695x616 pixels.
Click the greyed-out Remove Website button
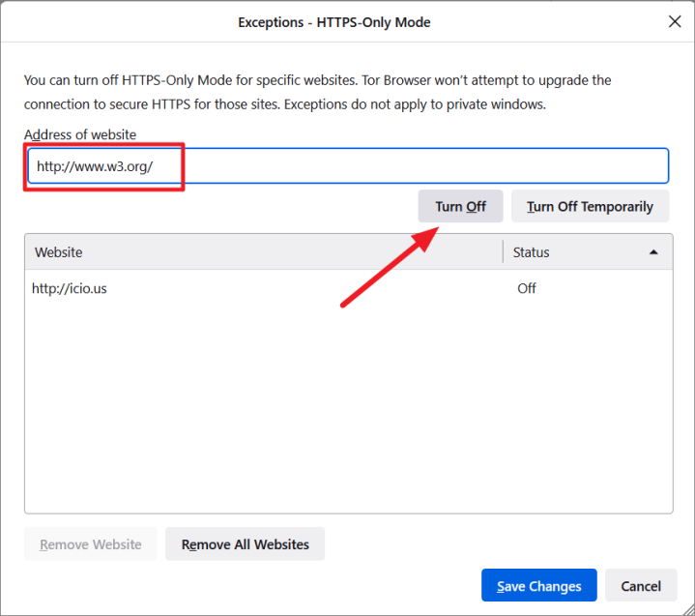coord(91,544)
